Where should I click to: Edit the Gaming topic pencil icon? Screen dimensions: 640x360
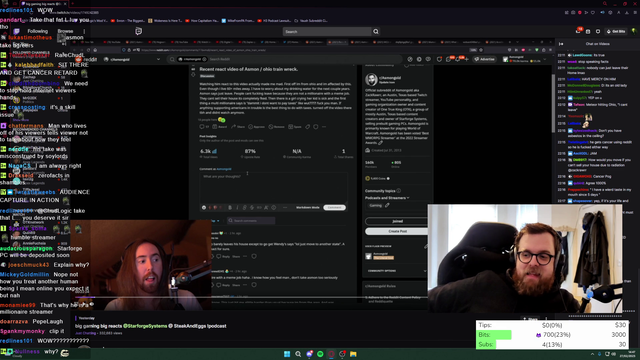tap(387, 205)
